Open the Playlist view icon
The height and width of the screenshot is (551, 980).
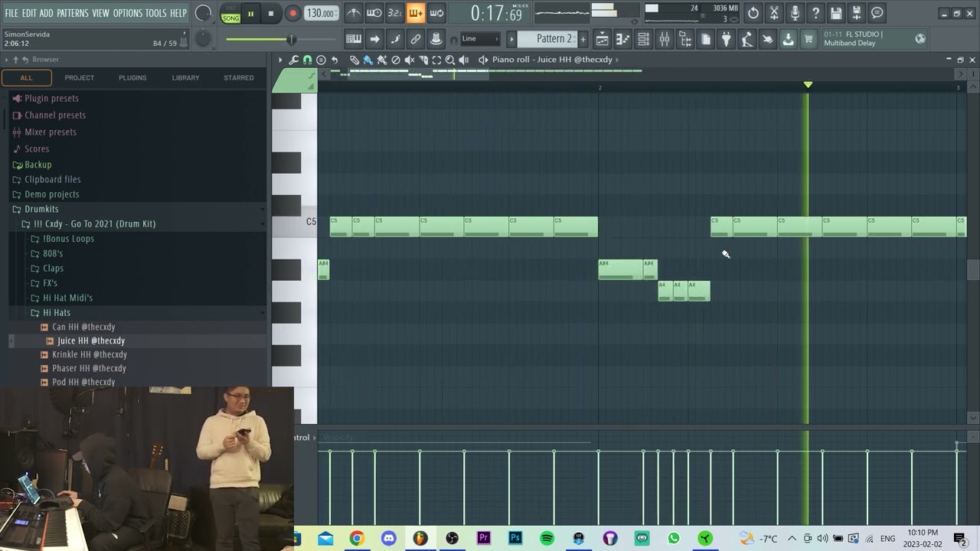[x=603, y=39]
